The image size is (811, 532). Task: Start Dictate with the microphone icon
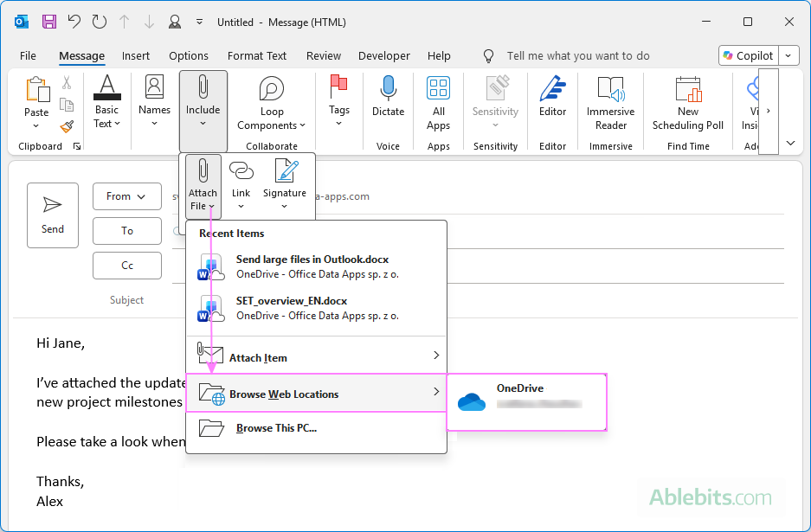tap(388, 96)
